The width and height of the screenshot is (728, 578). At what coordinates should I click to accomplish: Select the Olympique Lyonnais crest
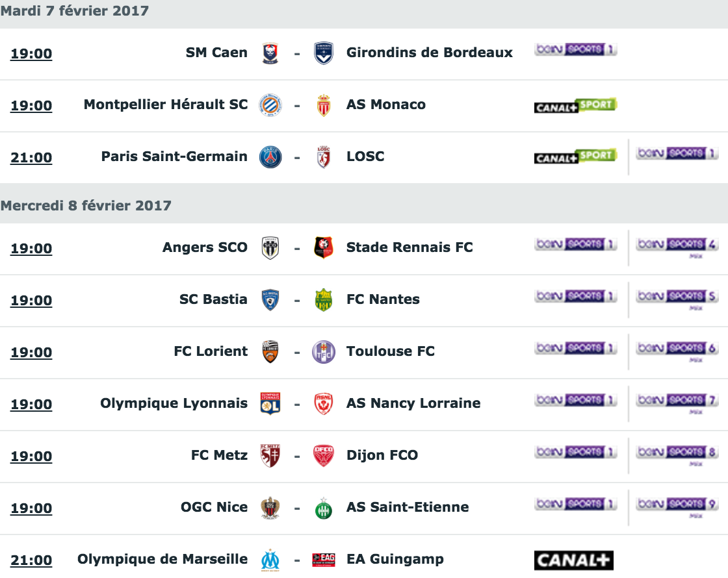tap(270, 403)
